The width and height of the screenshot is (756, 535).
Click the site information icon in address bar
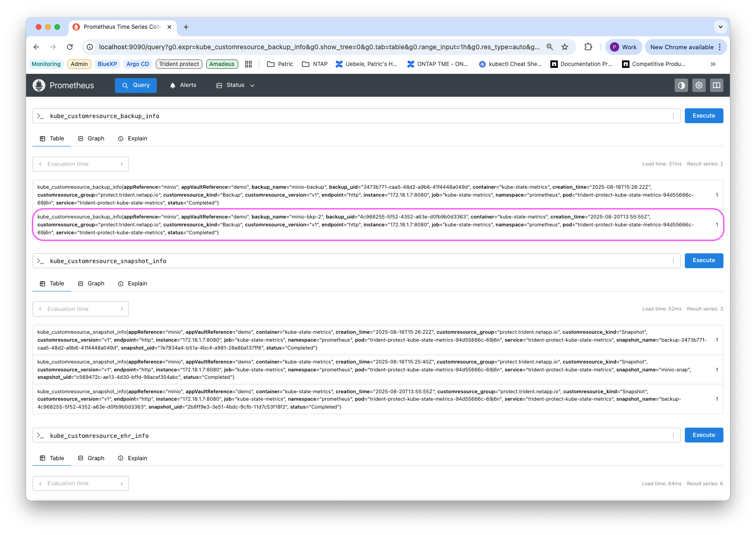point(90,47)
